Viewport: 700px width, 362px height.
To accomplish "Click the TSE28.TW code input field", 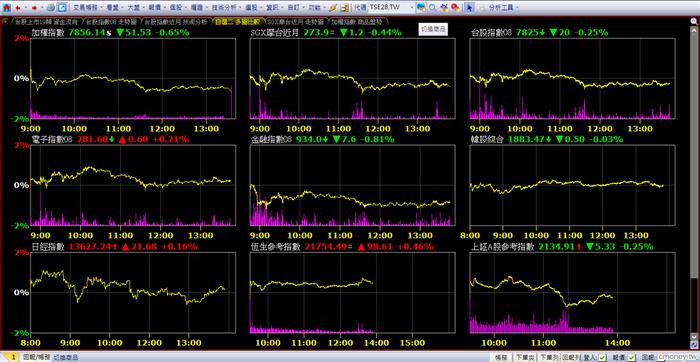I will tap(387, 8).
